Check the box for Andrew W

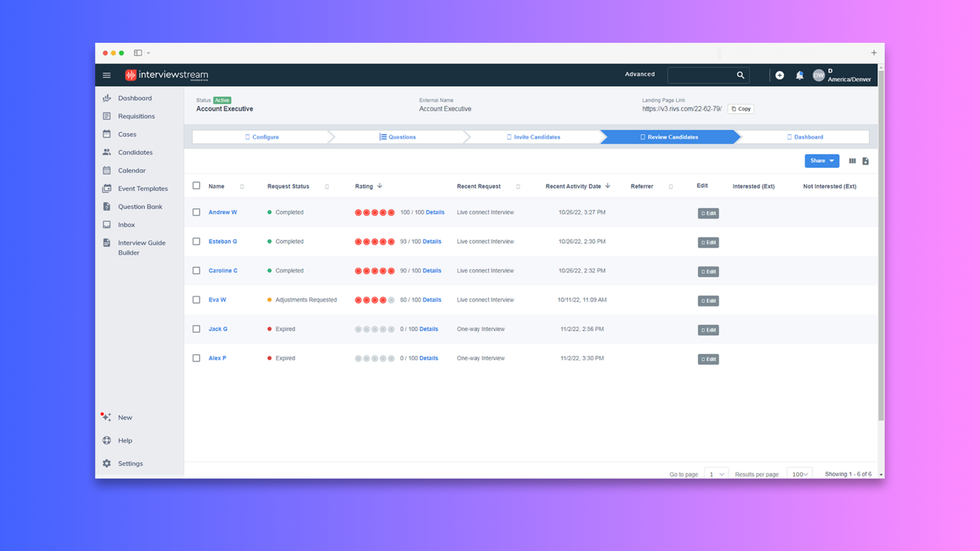(196, 212)
